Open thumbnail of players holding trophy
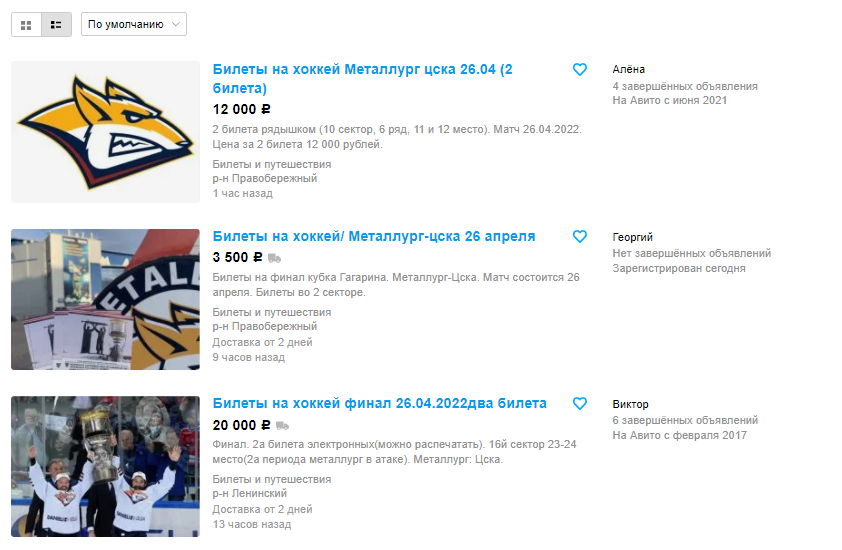Viewport: 842px width, 550px height. [105, 466]
